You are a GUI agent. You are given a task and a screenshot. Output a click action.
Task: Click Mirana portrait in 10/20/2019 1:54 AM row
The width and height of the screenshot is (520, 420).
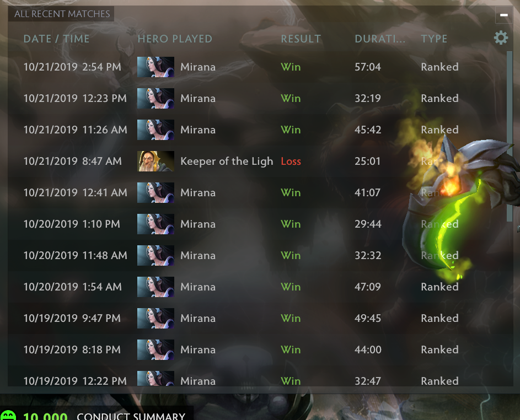click(156, 287)
